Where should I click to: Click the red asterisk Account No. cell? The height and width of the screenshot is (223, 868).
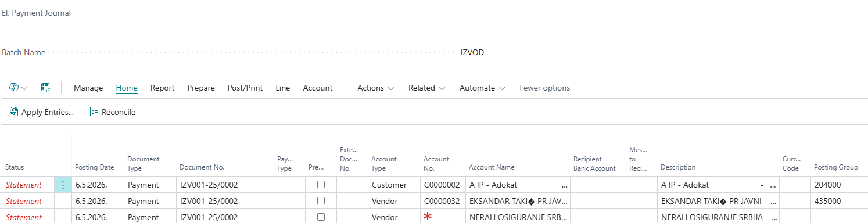click(442, 217)
